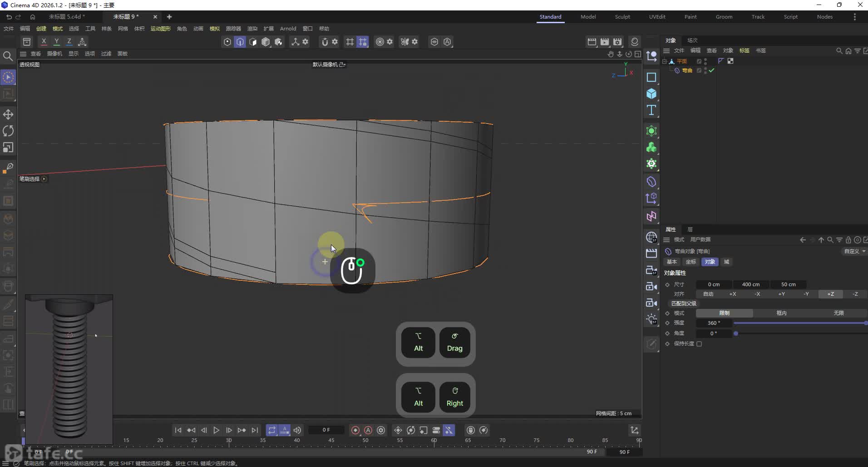Open the viewport search magnifier icon
Viewport: 868px width, 467px height.
coord(8,56)
